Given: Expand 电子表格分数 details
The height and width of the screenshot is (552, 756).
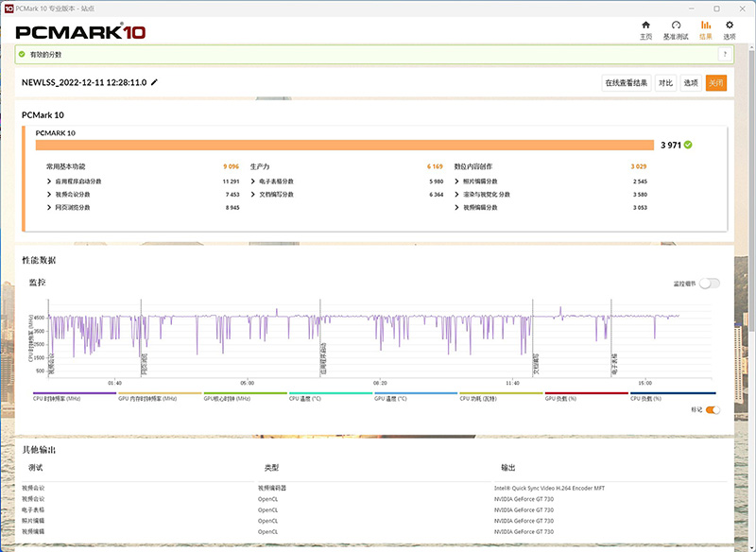Looking at the screenshot, I should click(254, 181).
